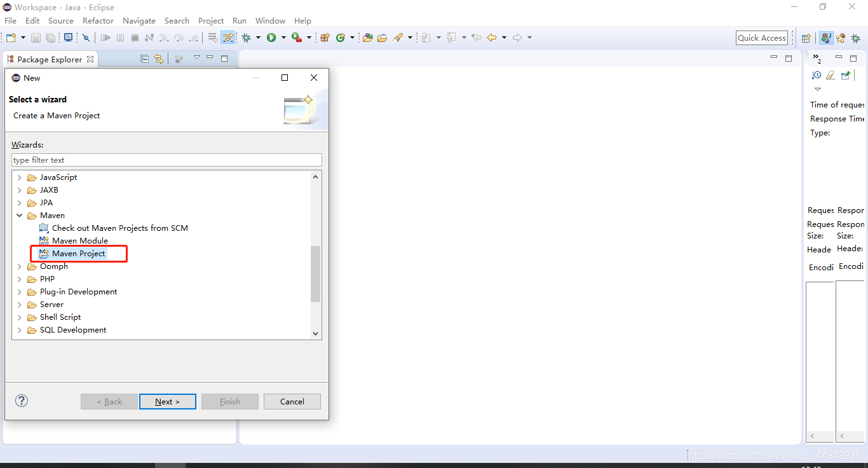Toggle the pin icon in right panel
The height and width of the screenshot is (468, 868).
click(x=845, y=75)
